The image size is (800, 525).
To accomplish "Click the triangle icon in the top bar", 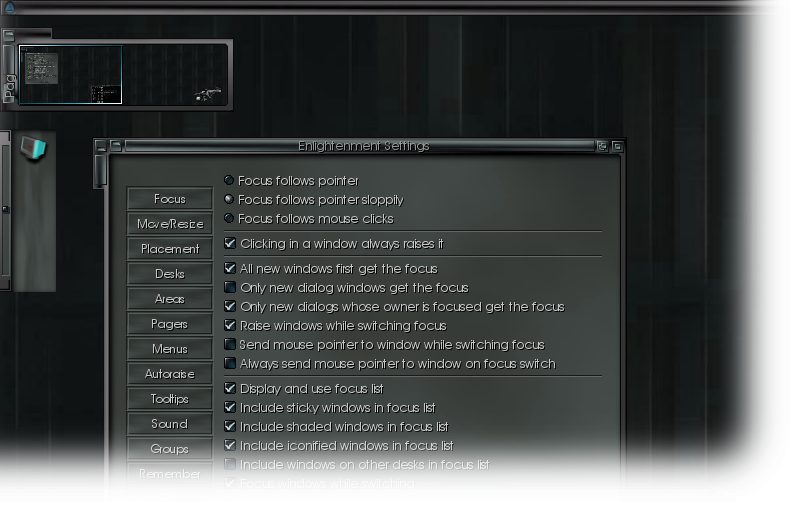I will [10, 7].
